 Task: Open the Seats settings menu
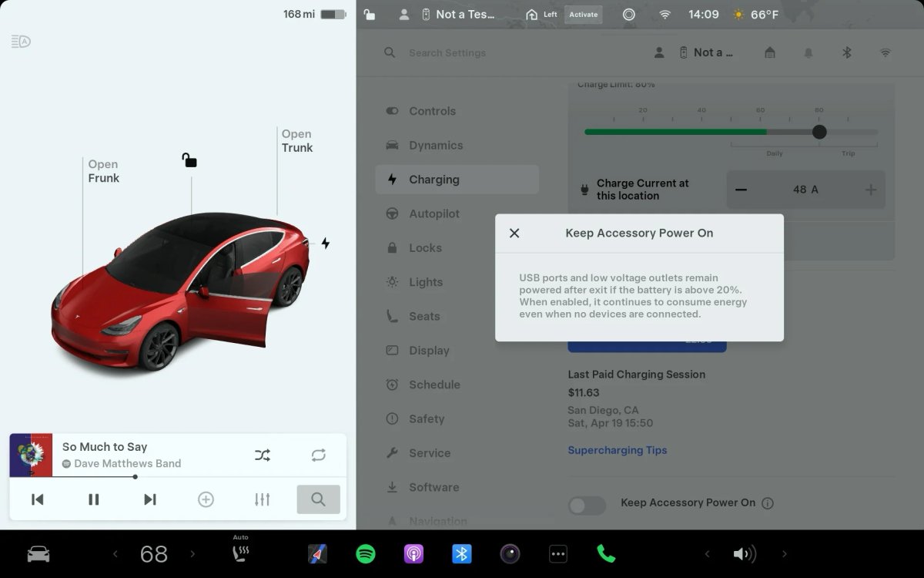click(x=457, y=316)
